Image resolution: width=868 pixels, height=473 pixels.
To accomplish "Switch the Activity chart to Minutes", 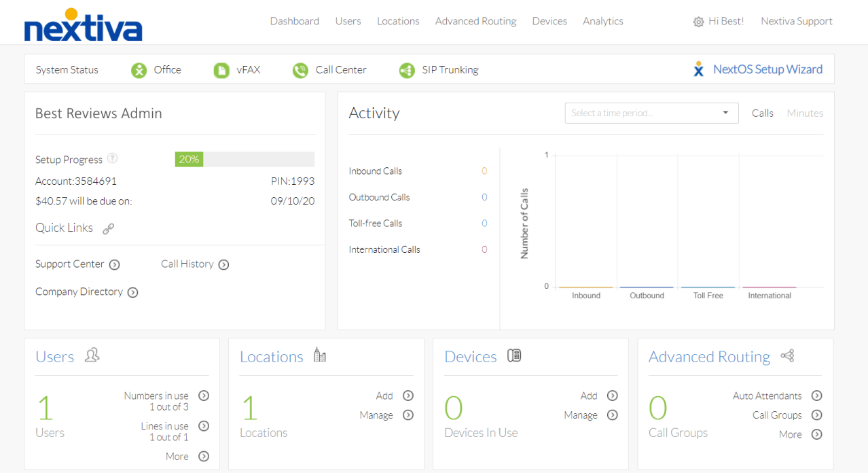I will click(x=805, y=113).
